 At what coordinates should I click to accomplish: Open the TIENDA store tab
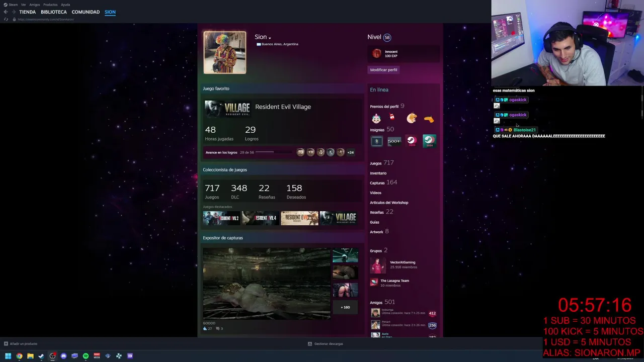click(27, 12)
